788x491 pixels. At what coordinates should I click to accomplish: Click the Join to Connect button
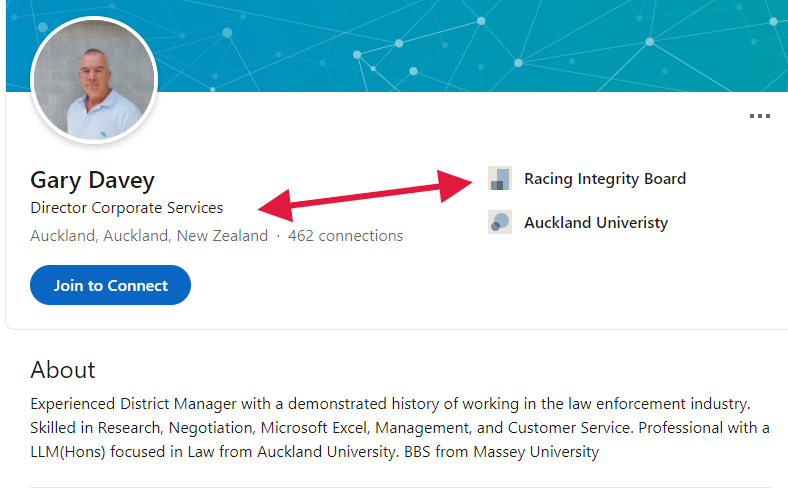pos(111,285)
